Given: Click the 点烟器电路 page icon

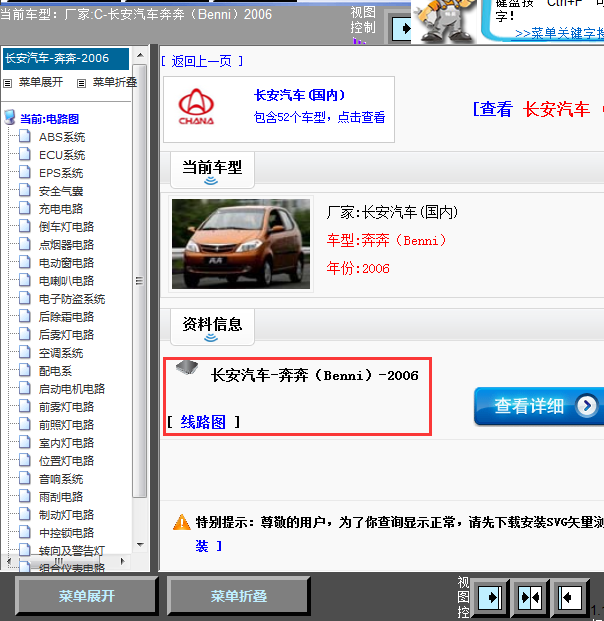Looking at the screenshot, I should coord(25,244).
